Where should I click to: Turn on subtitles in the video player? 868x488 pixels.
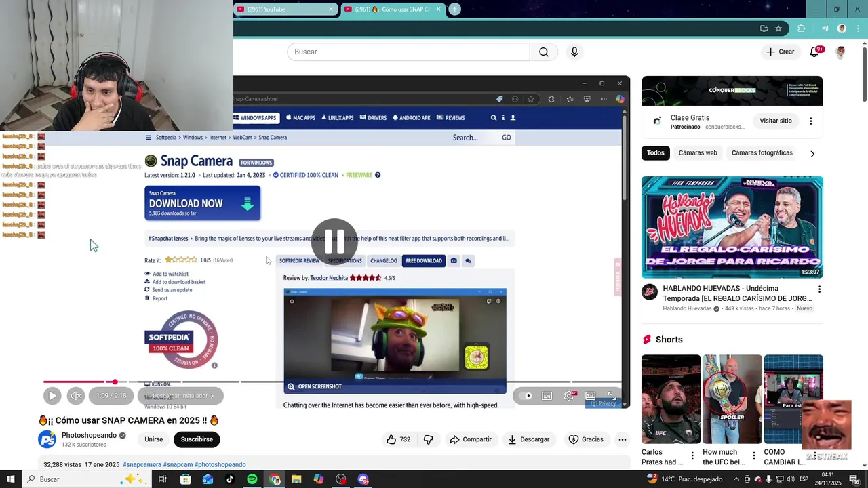click(547, 396)
